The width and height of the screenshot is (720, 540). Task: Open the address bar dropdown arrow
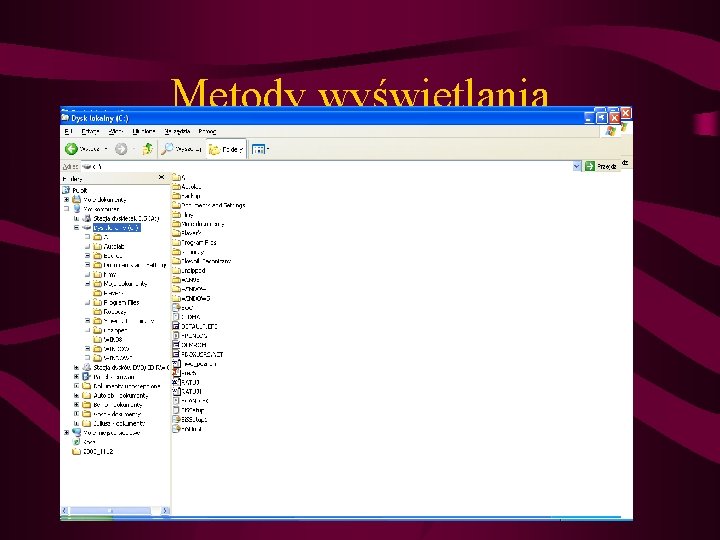click(577, 166)
